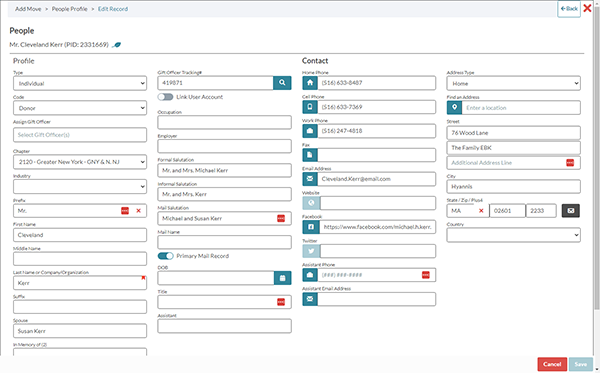Click the Twitter bird icon
Viewport: 600px width, 373px height.
[311, 251]
